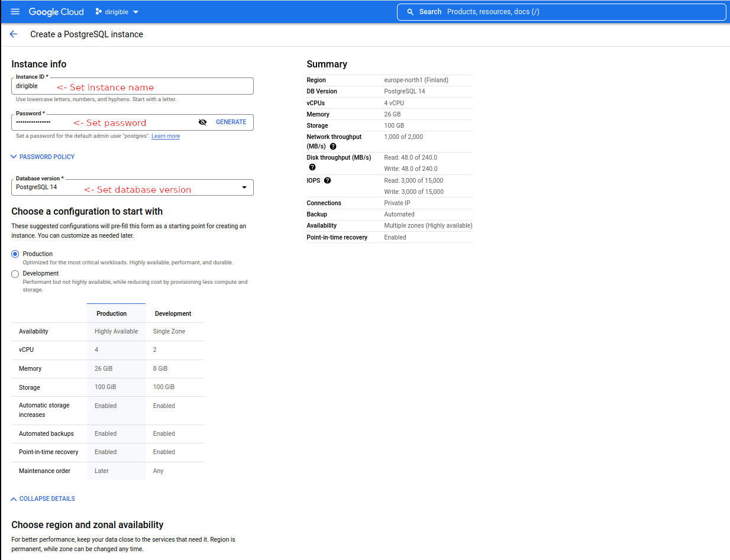
Task: Click 'Automated' backup value in Summary
Action: 399,214
